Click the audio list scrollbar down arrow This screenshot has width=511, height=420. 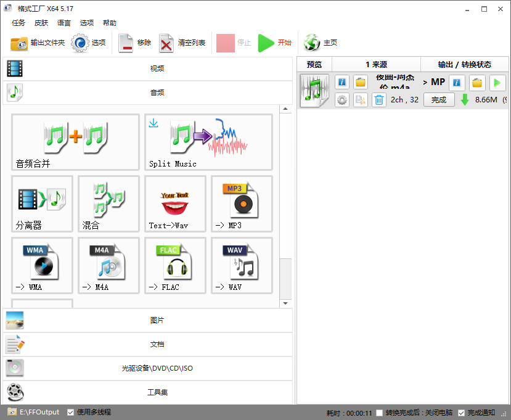[285, 303]
